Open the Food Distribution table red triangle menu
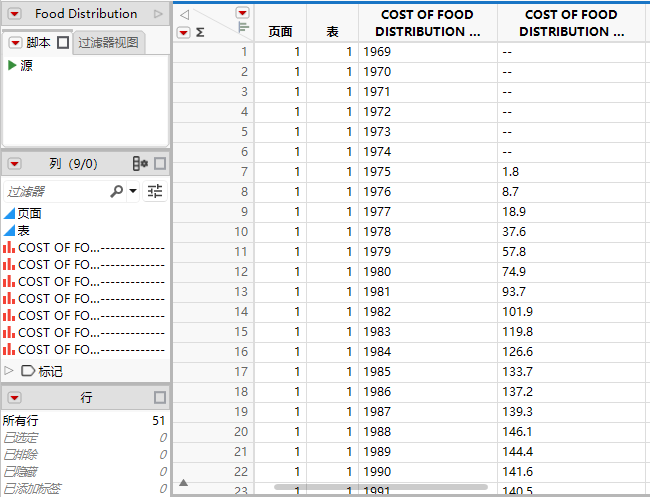650x497 pixels. click(x=15, y=14)
